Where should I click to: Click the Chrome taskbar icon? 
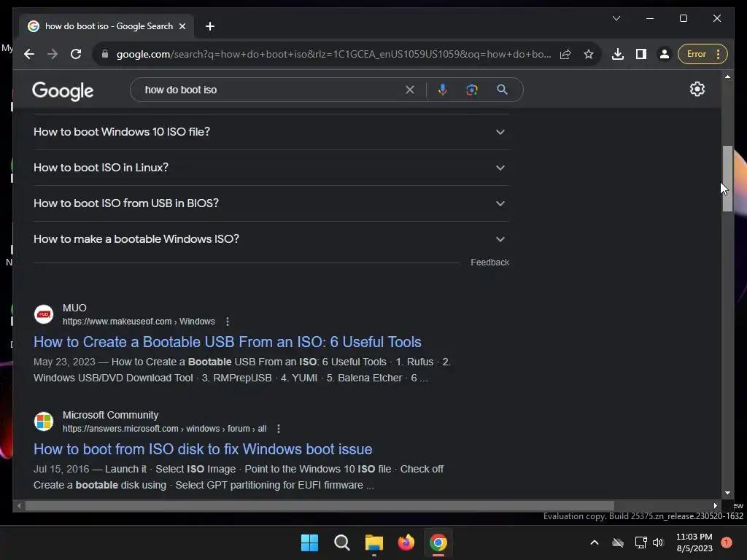coord(438,542)
